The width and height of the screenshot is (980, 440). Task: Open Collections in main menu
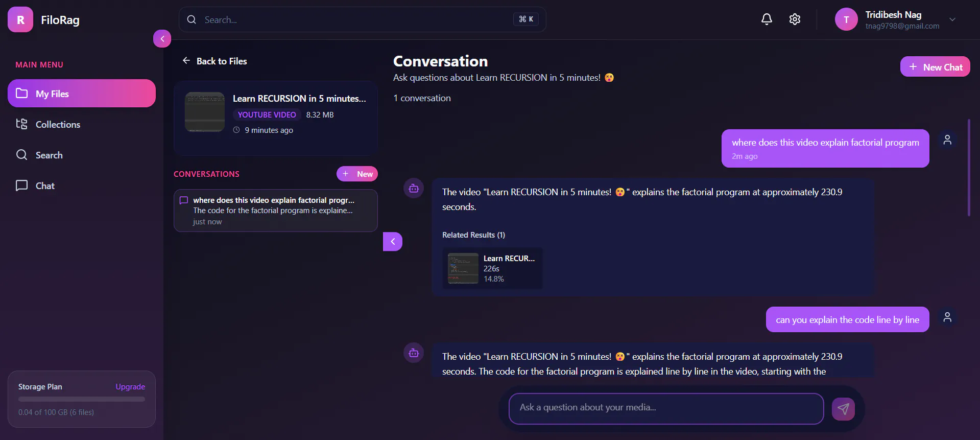coord(82,124)
